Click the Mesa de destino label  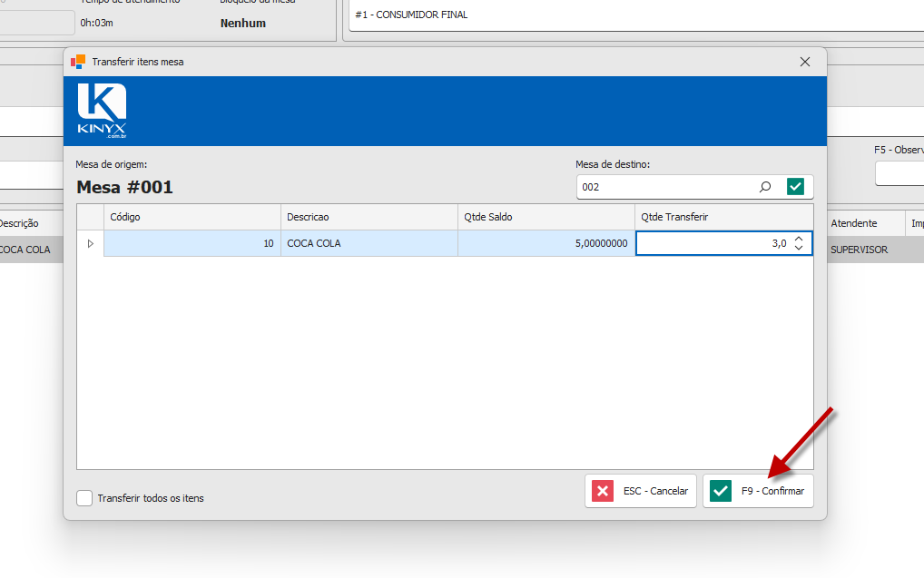613,164
